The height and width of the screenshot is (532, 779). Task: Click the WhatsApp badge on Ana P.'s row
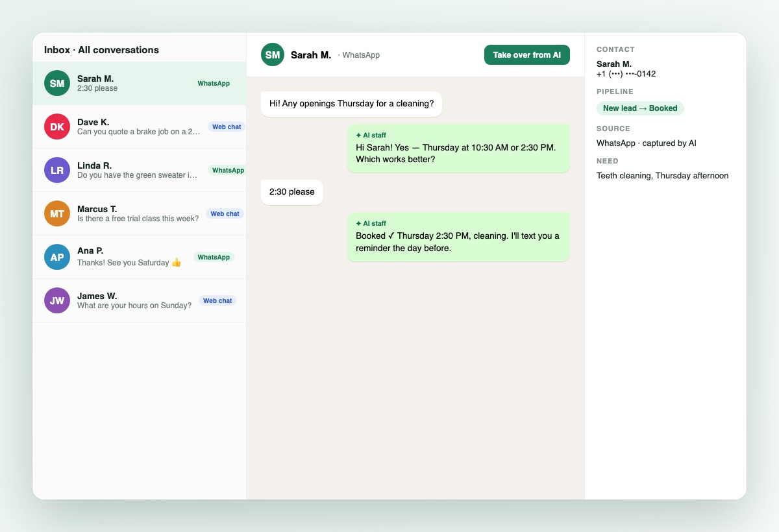tap(214, 258)
